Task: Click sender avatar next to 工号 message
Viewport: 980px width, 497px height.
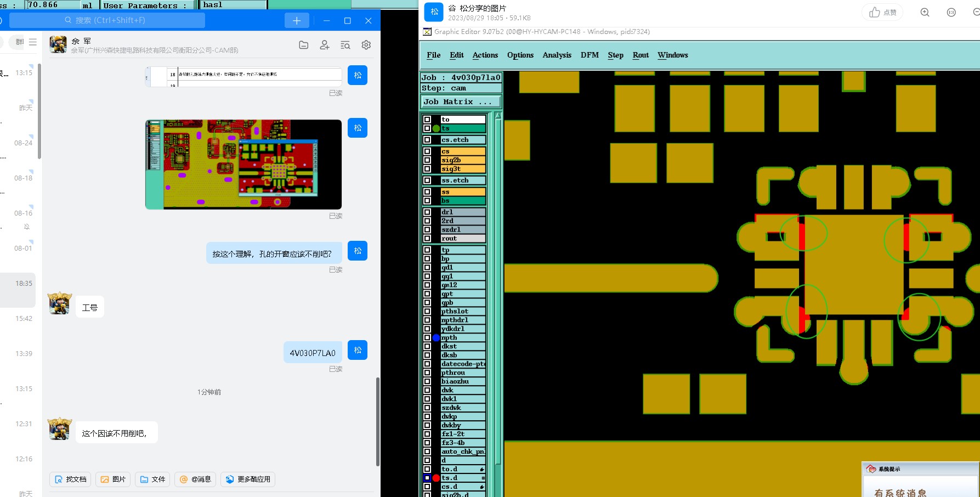Action: pos(60,303)
